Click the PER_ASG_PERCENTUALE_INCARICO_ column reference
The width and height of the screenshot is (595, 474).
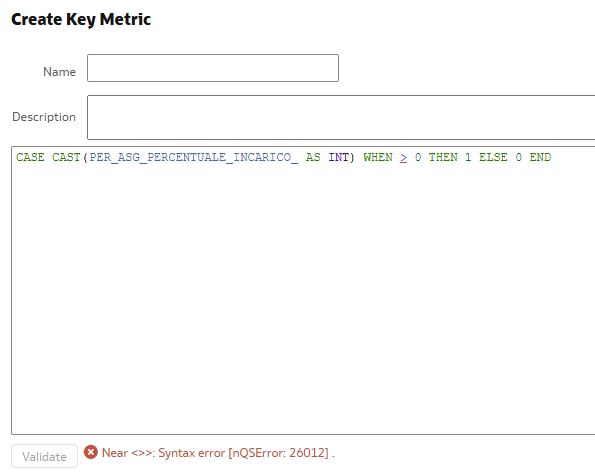(194, 157)
